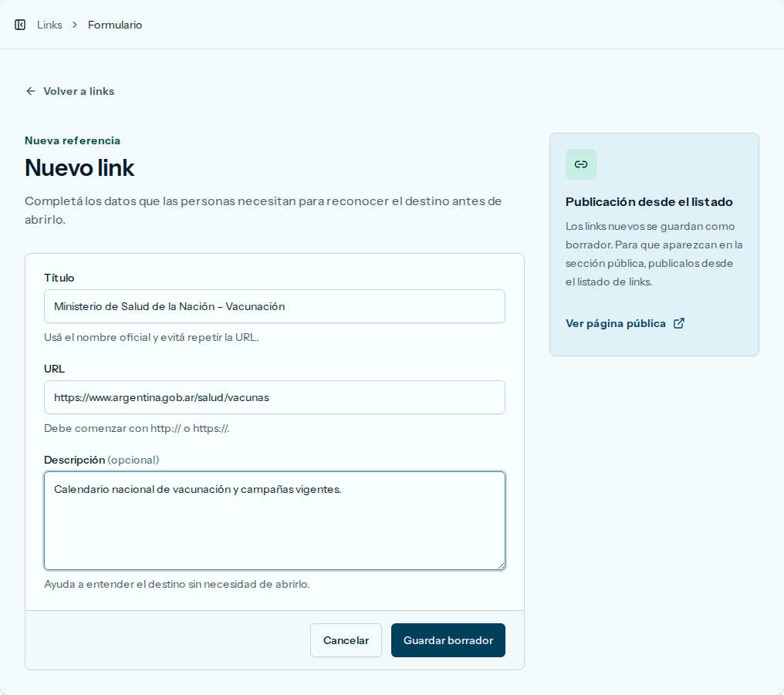Click the back arrow icon
Image resolution: width=784 pixels, height=695 pixels.
(31, 91)
